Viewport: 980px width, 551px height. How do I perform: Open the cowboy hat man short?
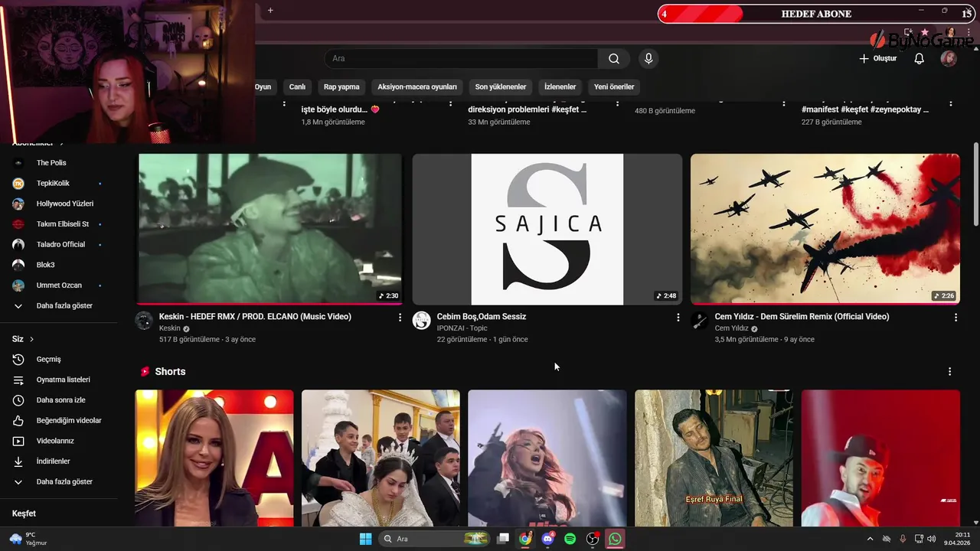[880, 458]
